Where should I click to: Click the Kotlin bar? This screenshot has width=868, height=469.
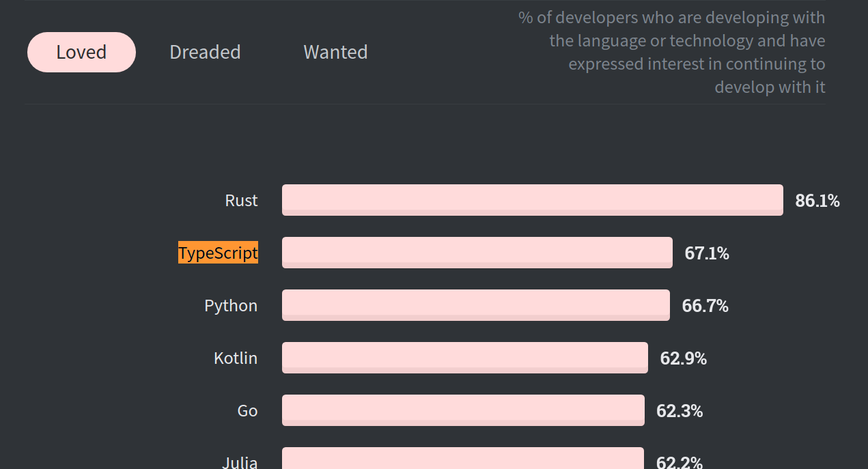pyautogui.click(x=465, y=358)
